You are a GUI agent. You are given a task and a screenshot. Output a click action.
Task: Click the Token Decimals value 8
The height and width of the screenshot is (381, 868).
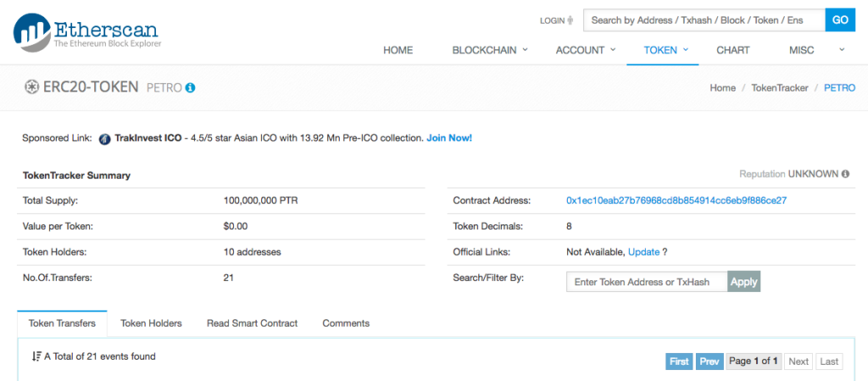point(569,226)
